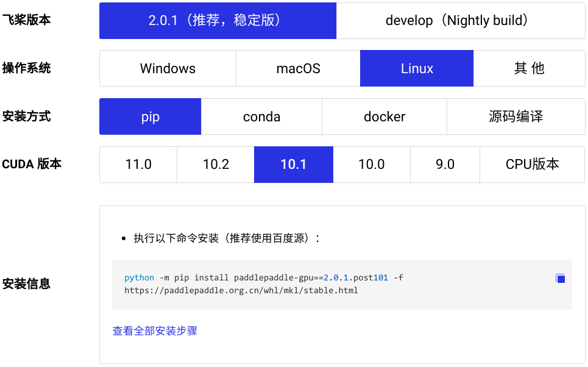Select the 2.0.1 stable version option
Viewport: 588px width, 367px height.
click(218, 21)
